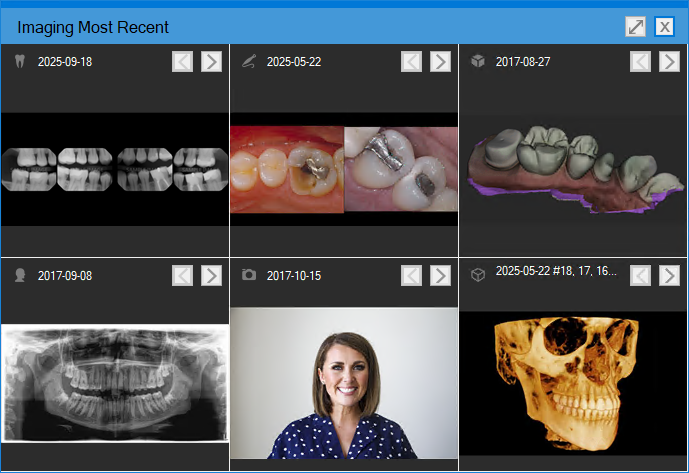Show next bitewing image after 2025-09-18
Image resolution: width=689 pixels, height=473 pixels.
pos(211,62)
